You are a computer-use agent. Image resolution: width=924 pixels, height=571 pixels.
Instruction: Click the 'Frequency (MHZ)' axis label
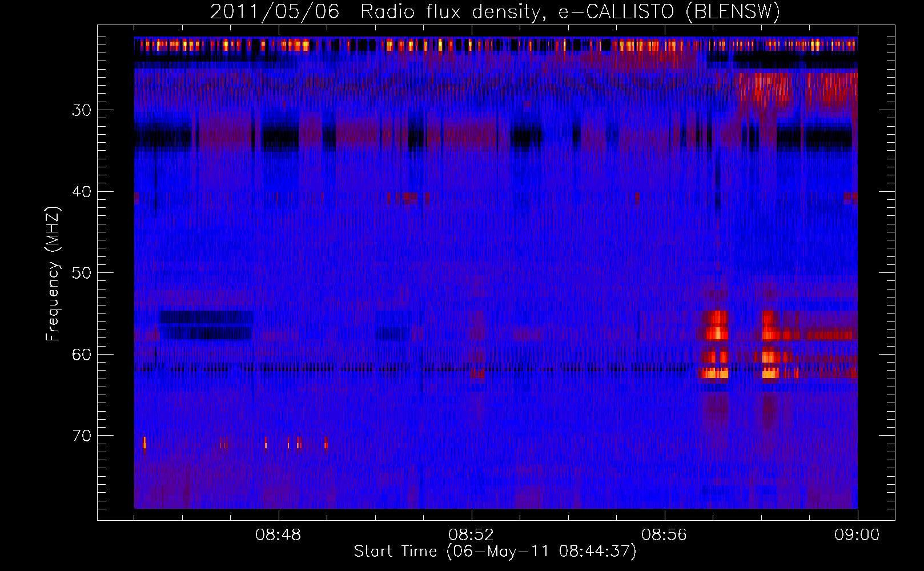click(53, 274)
